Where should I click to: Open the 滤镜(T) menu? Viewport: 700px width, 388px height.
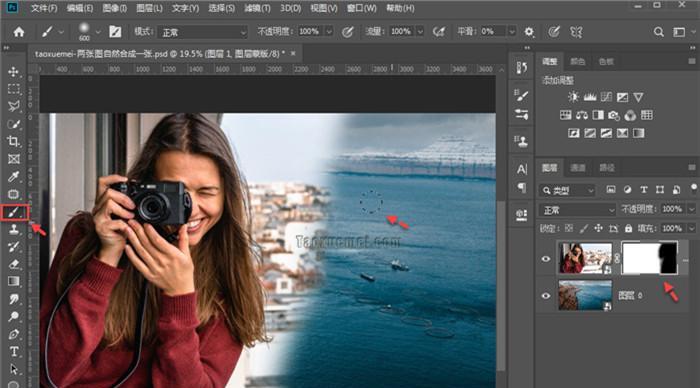pos(257,8)
